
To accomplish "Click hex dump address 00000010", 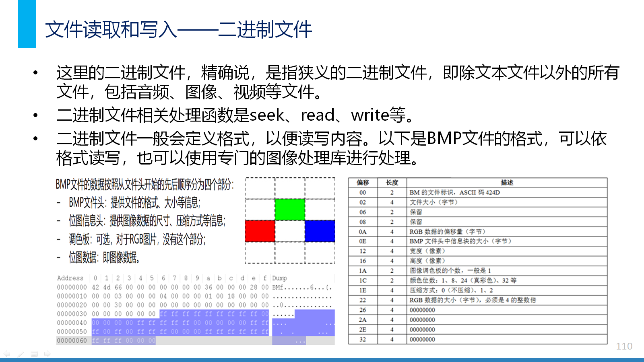I will tap(72, 296).
